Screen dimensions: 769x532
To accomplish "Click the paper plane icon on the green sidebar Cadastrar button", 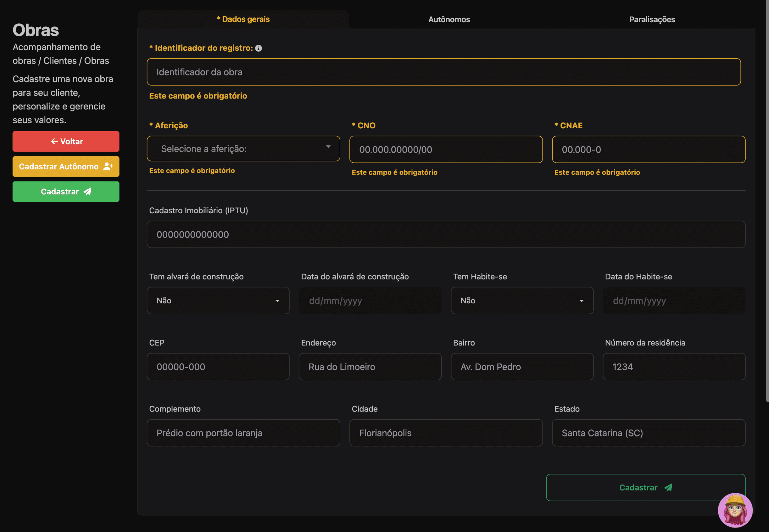I will tap(87, 192).
